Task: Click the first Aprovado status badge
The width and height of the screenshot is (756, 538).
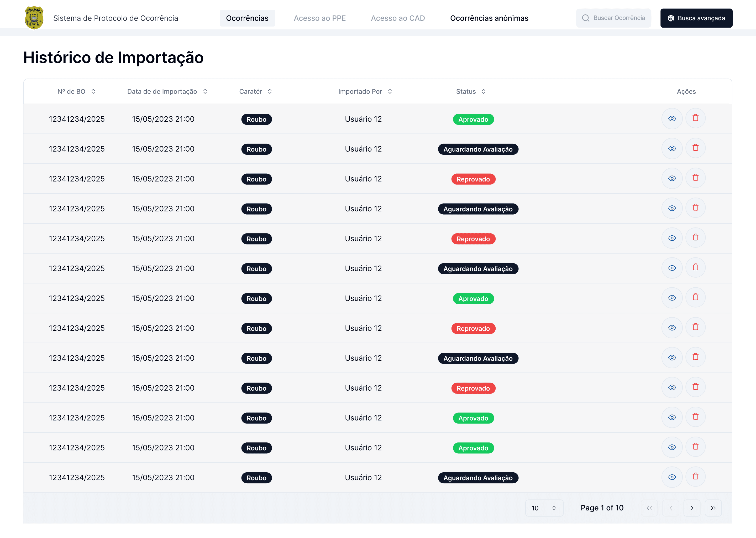Action: click(x=473, y=119)
